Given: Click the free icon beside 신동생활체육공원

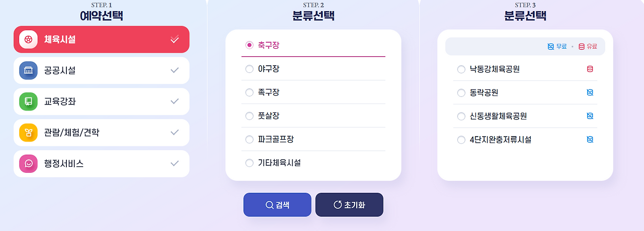Looking at the screenshot, I should click(x=590, y=116).
